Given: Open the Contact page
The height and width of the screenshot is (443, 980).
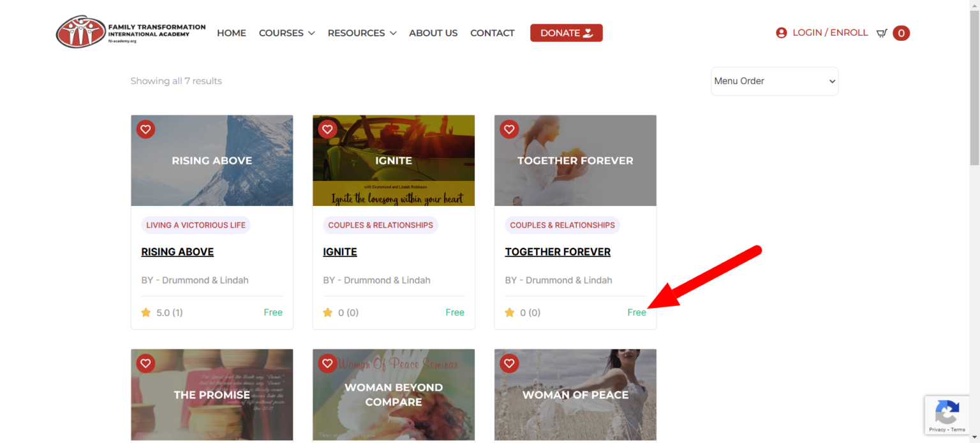Looking at the screenshot, I should pyautogui.click(x=493, y=33).
